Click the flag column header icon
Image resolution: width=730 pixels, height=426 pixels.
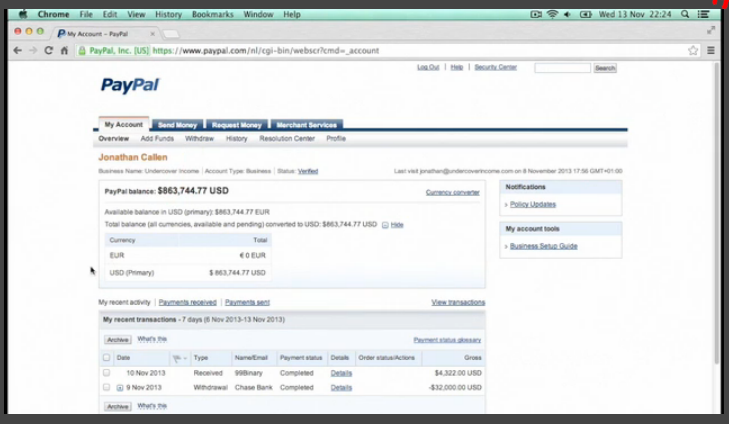coord(177,358)
